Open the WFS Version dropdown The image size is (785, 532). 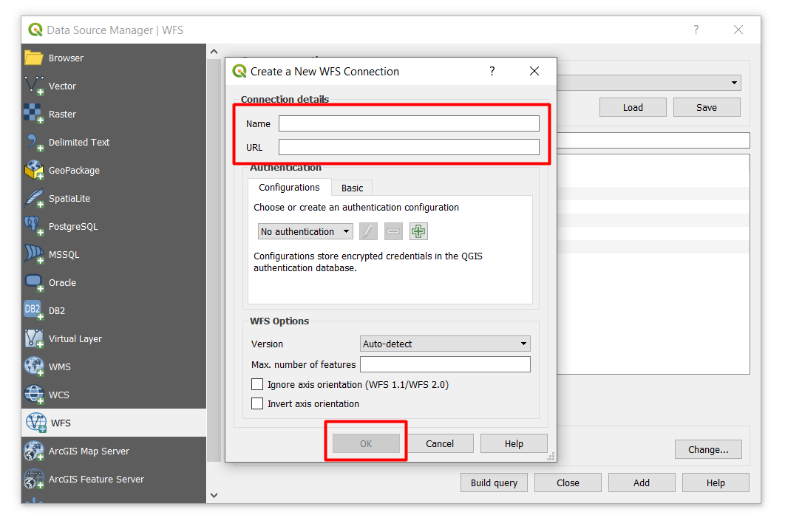point(444,343)
